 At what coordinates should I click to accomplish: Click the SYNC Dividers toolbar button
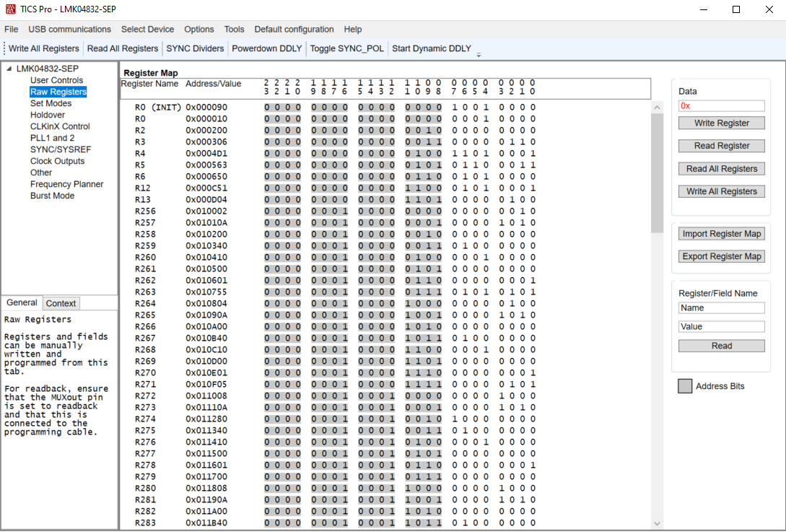click(194, 48)
